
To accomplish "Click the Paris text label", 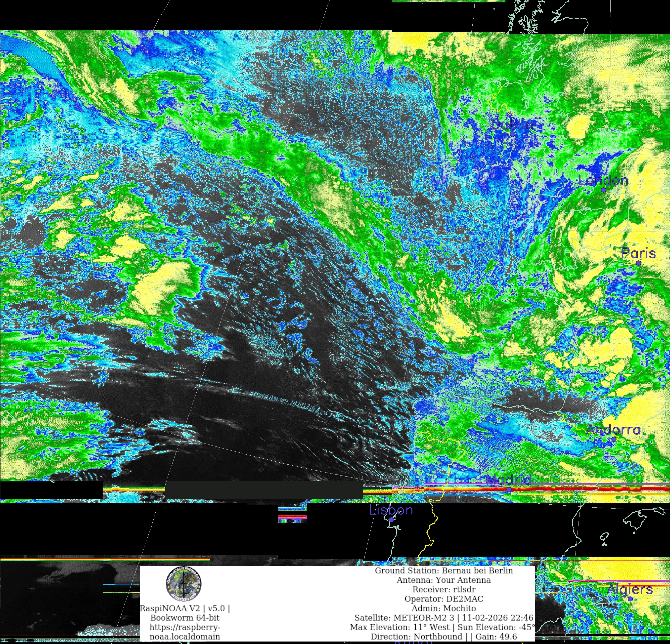I will point(638,253).
